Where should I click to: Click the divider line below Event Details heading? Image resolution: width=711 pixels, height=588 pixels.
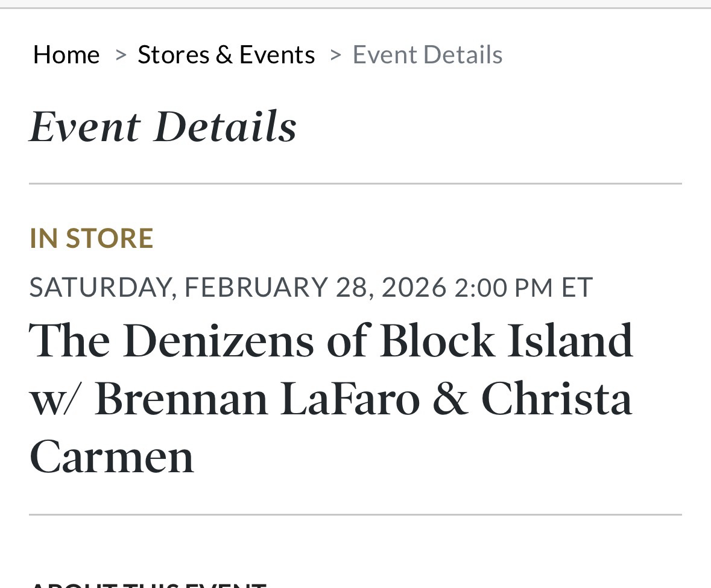click(355, 183)
